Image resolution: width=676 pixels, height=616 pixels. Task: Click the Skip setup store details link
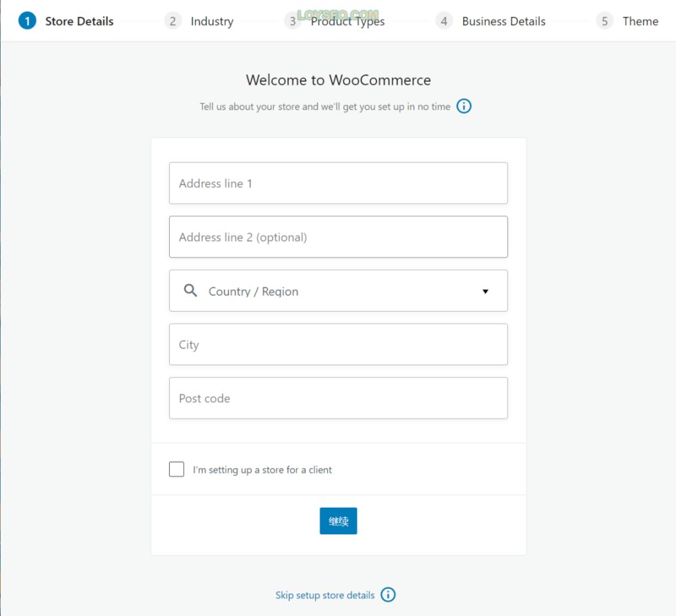click(325, 595)
